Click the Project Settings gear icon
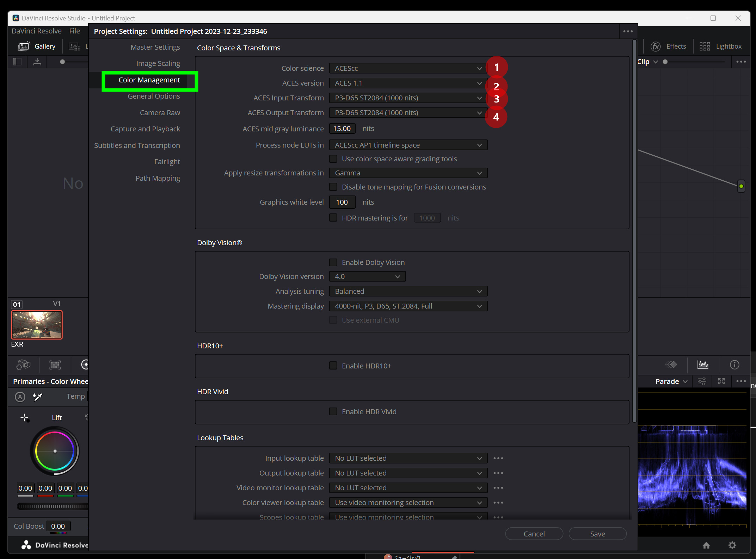 click(732, 545)
